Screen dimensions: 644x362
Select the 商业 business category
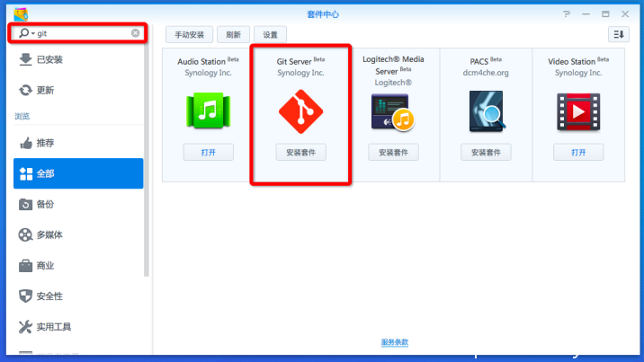click(78, 266)
